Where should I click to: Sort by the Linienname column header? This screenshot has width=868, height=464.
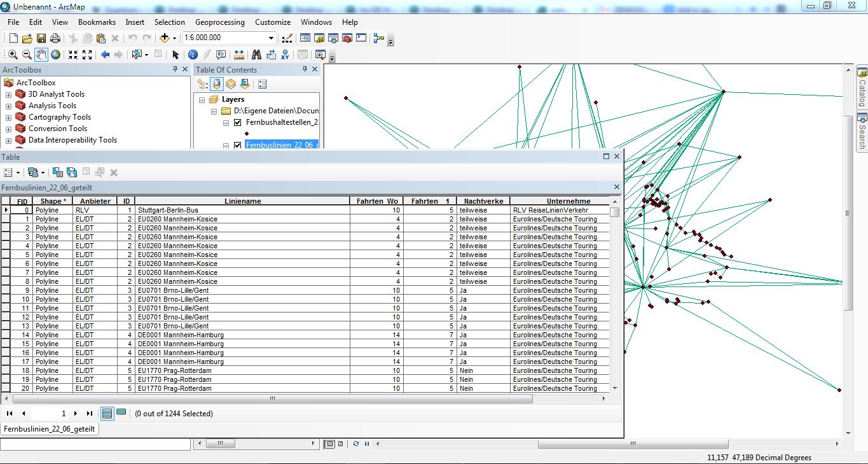click(x=242, y=201)
